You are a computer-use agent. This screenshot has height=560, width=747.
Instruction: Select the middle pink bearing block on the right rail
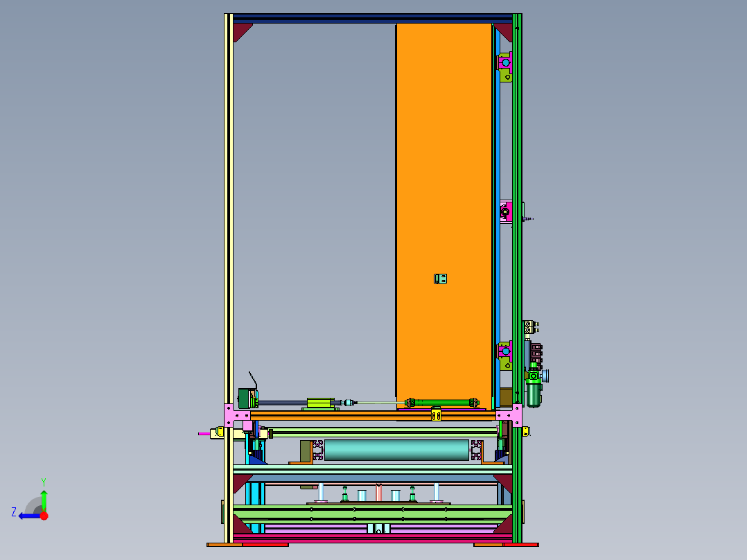tap(505, 211)
